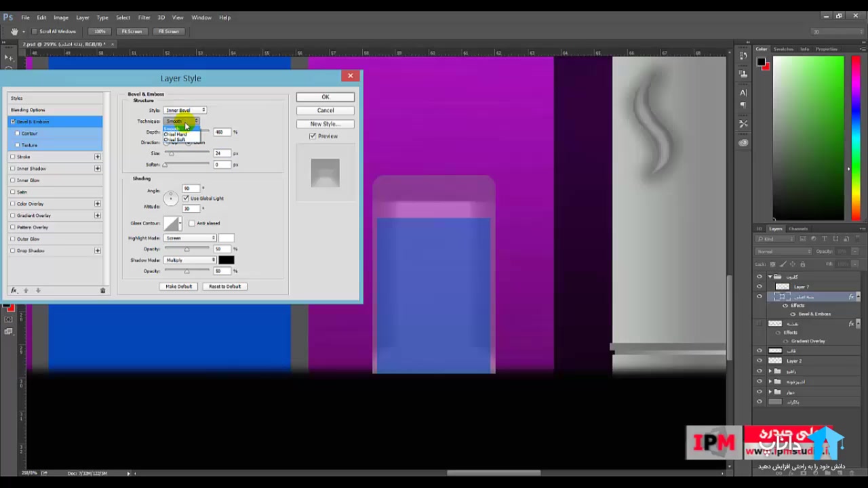Open the Creative Cloud Libraries panel icon
868x488 pixels.
point(743,142)
